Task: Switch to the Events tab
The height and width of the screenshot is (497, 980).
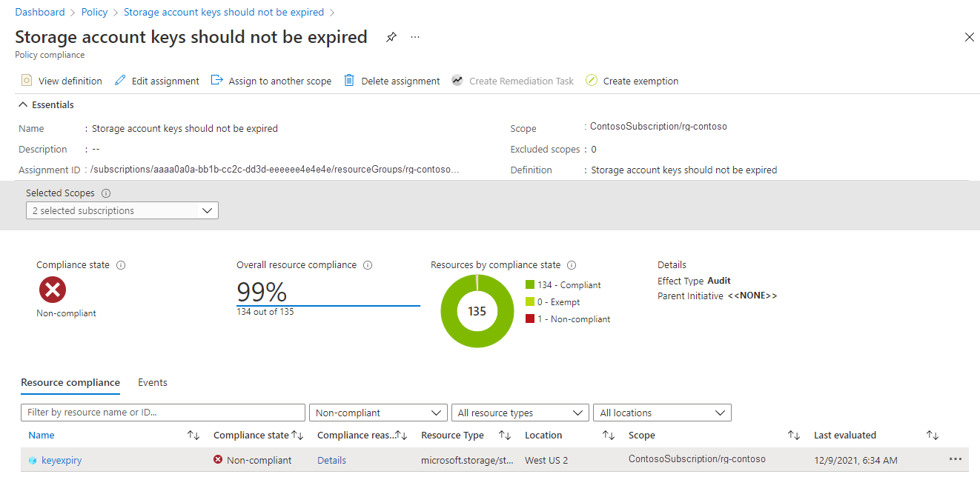Action: point(153,383)
